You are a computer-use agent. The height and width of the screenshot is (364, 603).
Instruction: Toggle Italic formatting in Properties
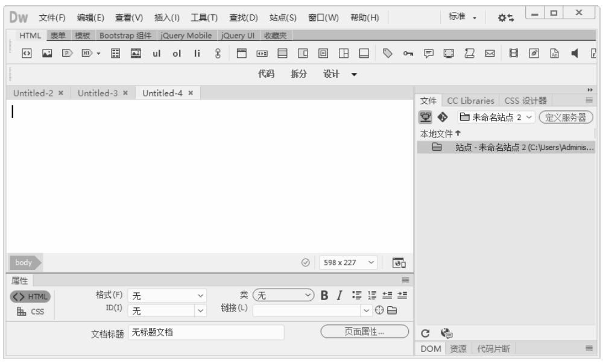(x=339, y=295)
